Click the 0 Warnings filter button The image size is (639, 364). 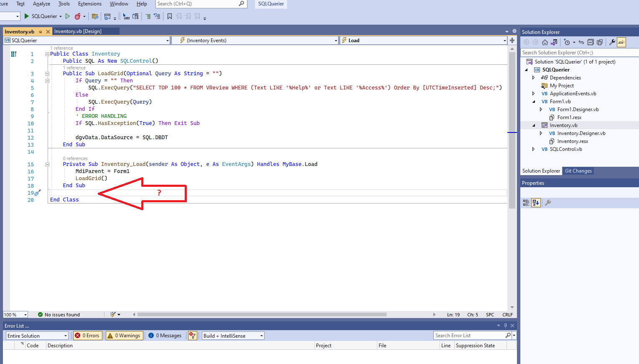tap(124, 335)
